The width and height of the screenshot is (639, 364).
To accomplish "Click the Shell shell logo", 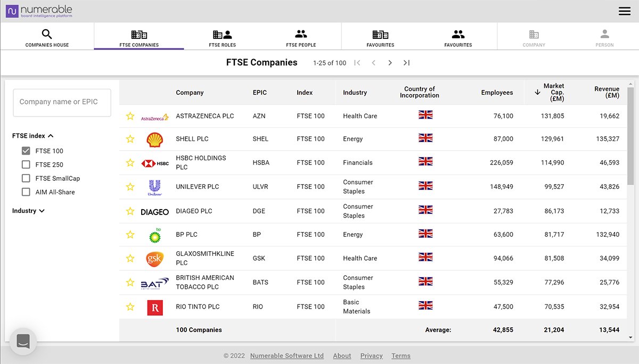I will [x=154, y=139].
